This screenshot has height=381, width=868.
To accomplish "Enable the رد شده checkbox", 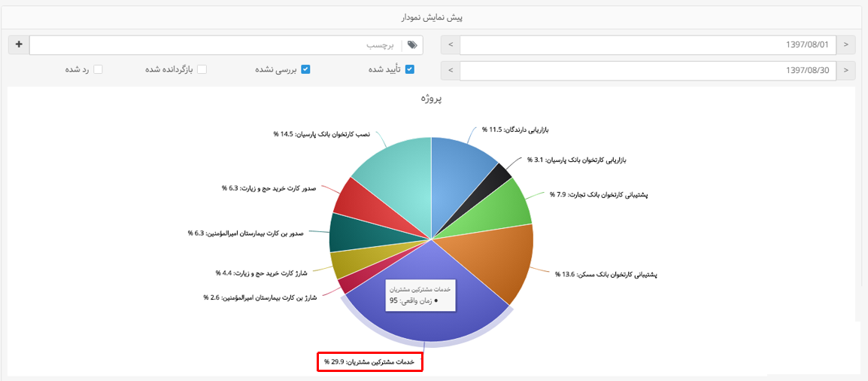I will 98,69.
